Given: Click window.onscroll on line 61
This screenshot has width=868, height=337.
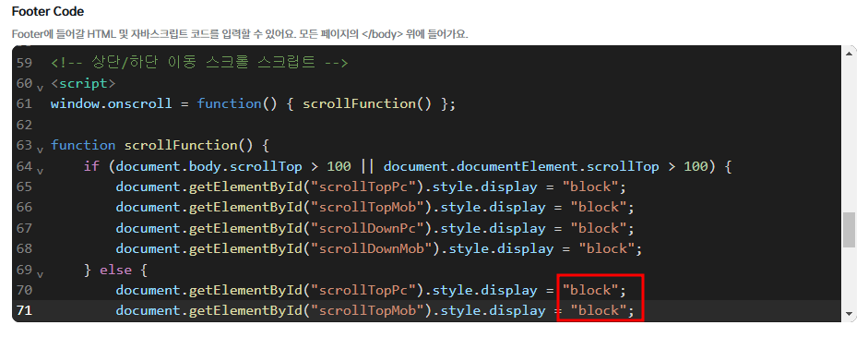Looking at the screenshot, I should coord(112,104).
